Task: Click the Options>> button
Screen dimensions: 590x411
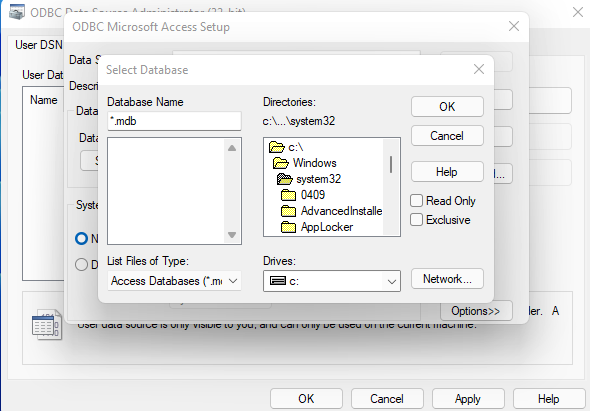Action: click(x=476, y=311)
